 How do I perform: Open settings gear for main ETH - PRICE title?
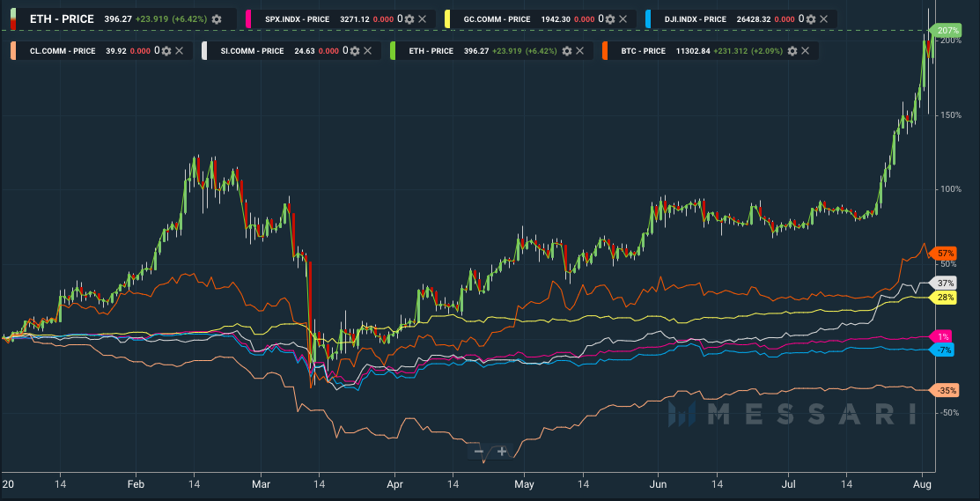(217, 18)
